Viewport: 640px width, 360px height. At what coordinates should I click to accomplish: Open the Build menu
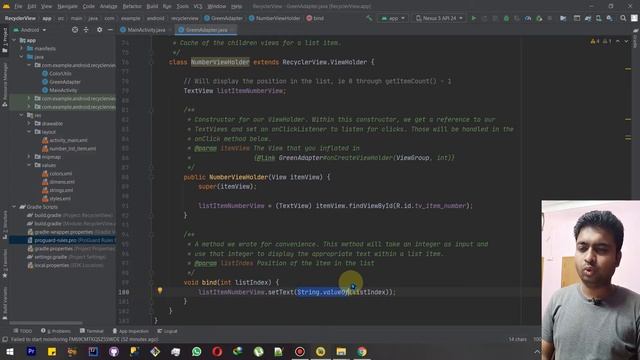pos(152,7)
